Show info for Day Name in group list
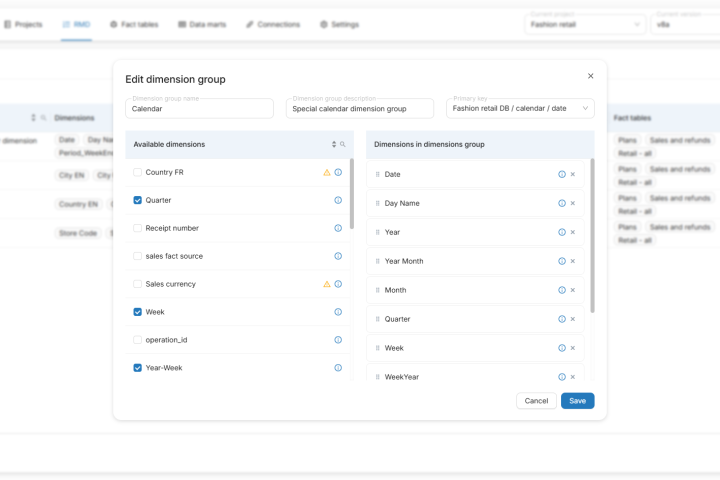 pyautogui.click(x=562, y=203)
